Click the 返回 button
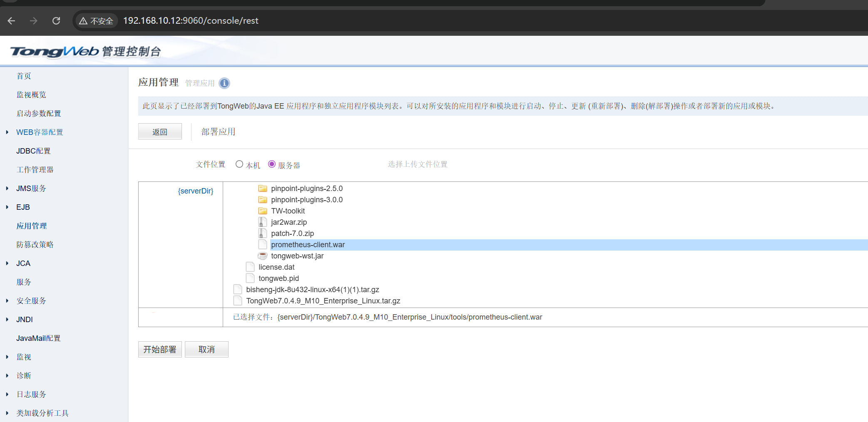This screenshot has width=868, height=422. (x=160, y=132)
